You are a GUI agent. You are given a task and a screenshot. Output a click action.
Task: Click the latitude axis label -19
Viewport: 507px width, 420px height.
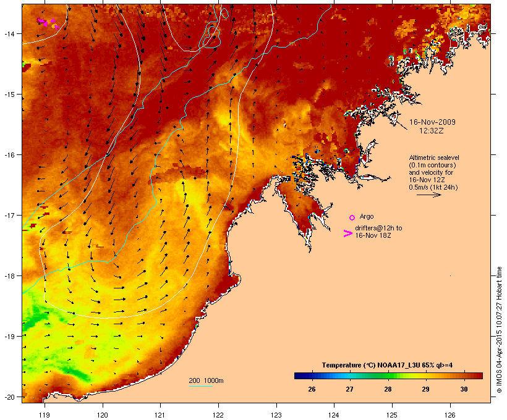point(9,336)
